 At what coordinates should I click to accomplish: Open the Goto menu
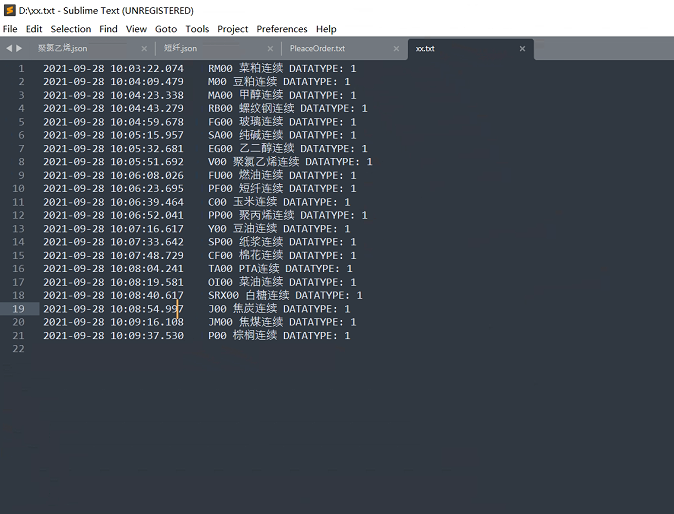point(166,29)
